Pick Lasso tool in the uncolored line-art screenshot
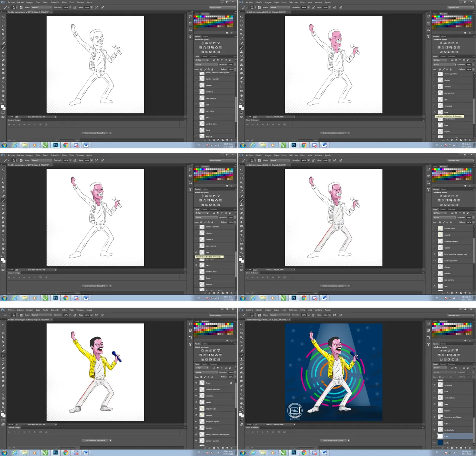Image resolution: width=476 pixels, height=456 pixels. tap(3, 26)
